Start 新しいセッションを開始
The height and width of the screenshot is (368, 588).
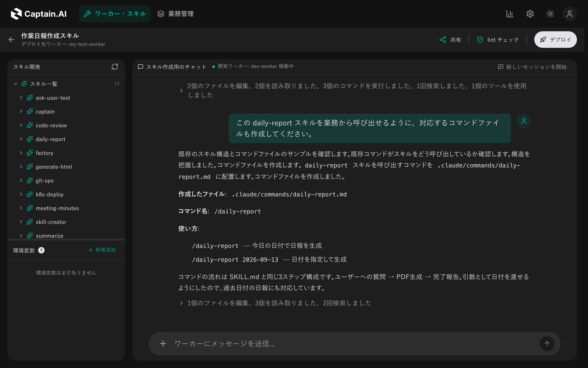point(532,67)
